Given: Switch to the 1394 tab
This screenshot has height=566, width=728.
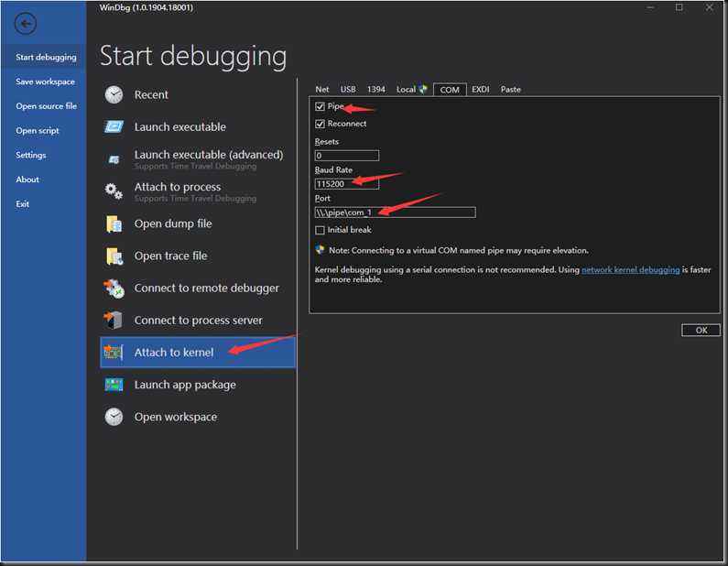Looking at the screenshot, I should 376,89.
